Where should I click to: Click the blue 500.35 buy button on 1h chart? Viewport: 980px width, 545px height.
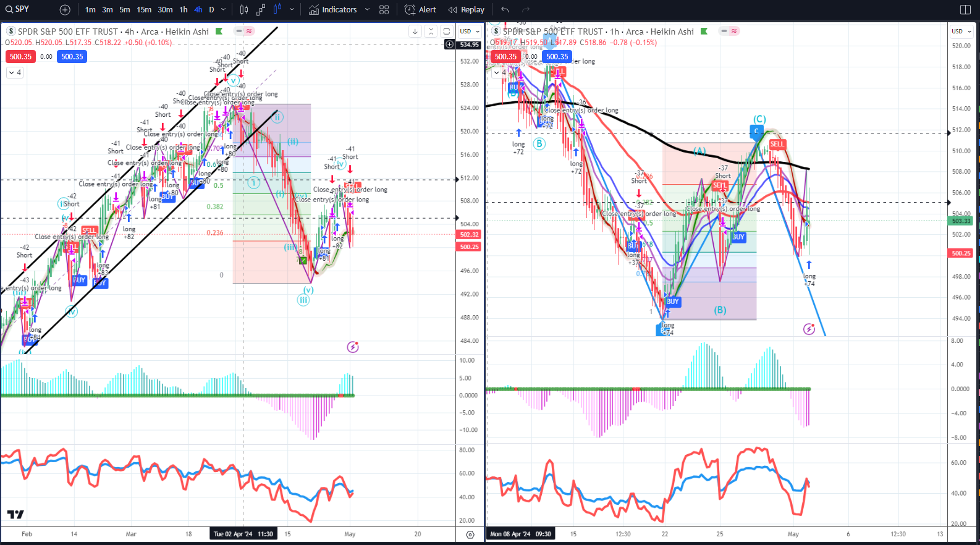click(x=557, y=56)
